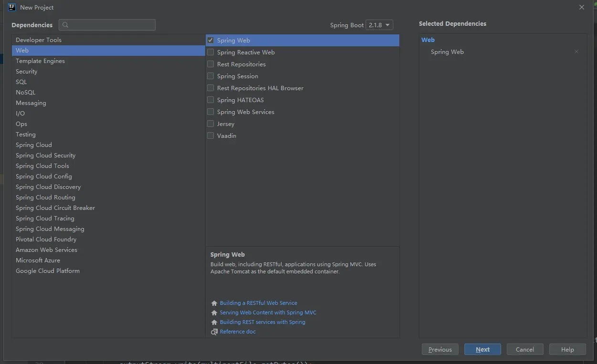The height and width of the screenshot is (364, 597).
Task: Choose the Microsoft Azure category
Action: (x=108, y=260)
